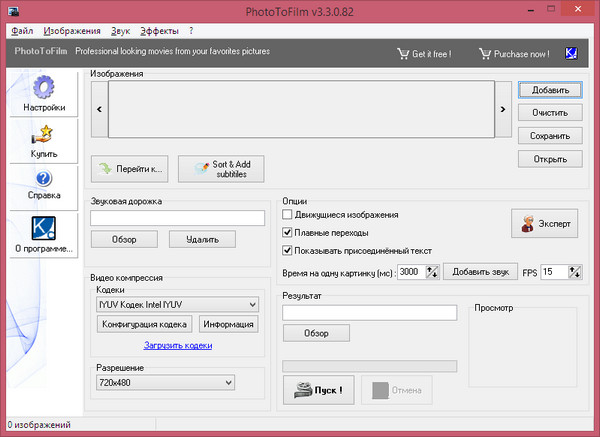
Task: Click the Purchase now cart icon
Action: 486,53
